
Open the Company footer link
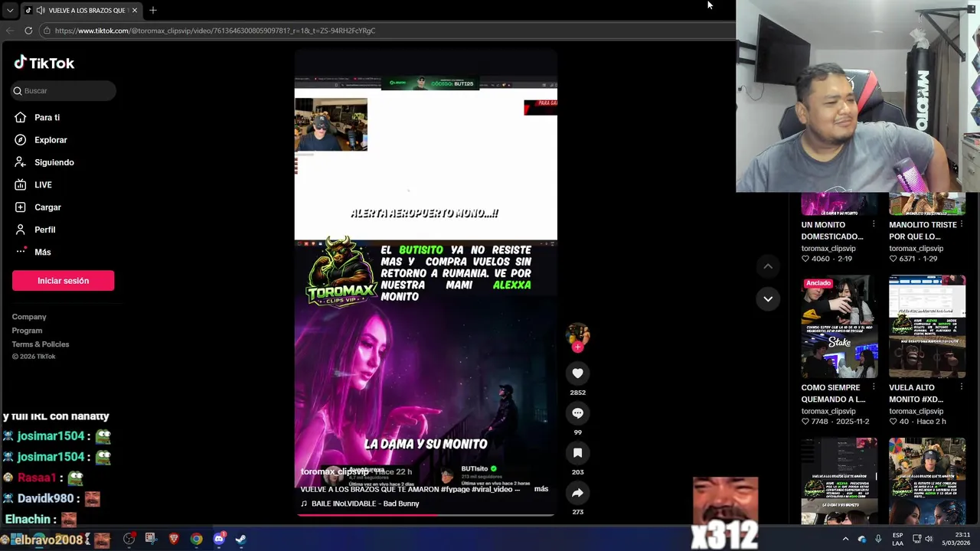click(29, 317)
